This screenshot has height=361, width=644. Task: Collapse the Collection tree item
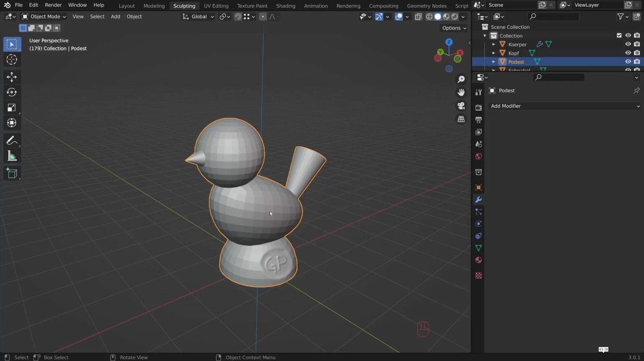pyautogui.click(x=485, y=36)
